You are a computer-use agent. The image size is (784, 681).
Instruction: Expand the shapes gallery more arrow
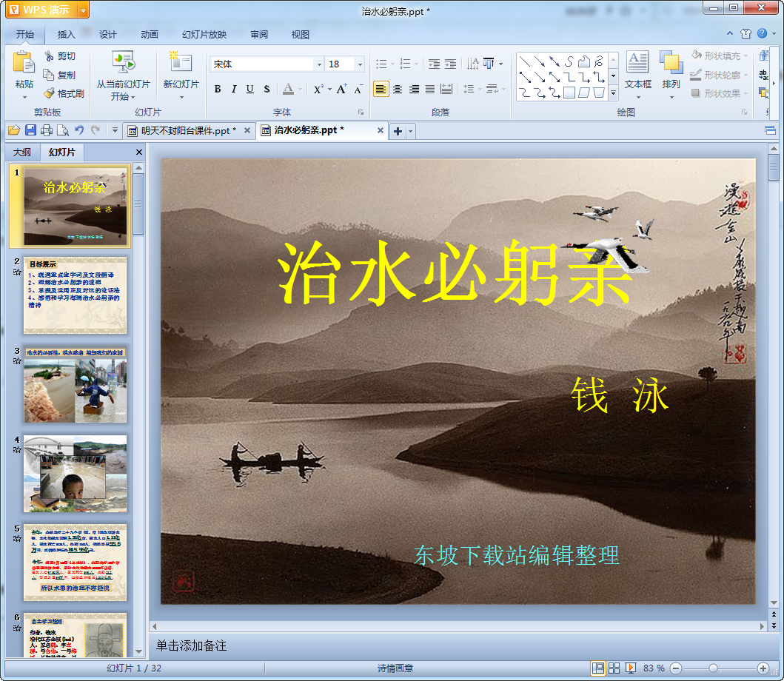[613, 93]
